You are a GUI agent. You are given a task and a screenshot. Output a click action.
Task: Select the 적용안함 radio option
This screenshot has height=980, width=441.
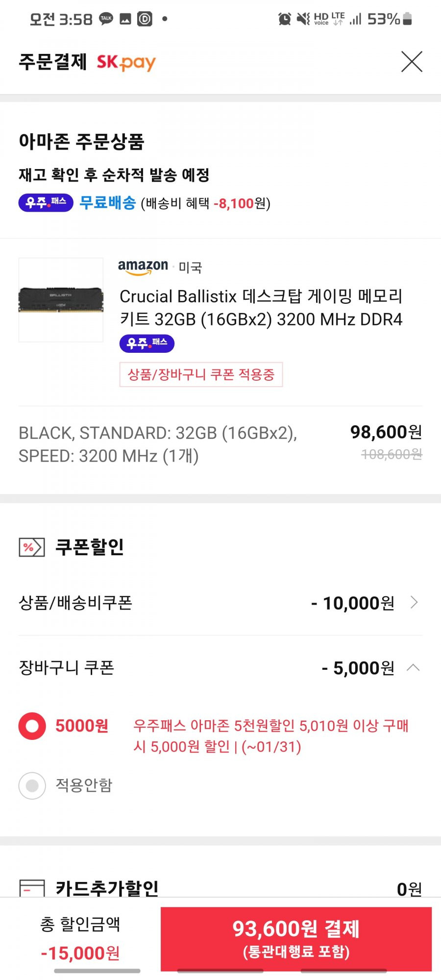[32, 785]
